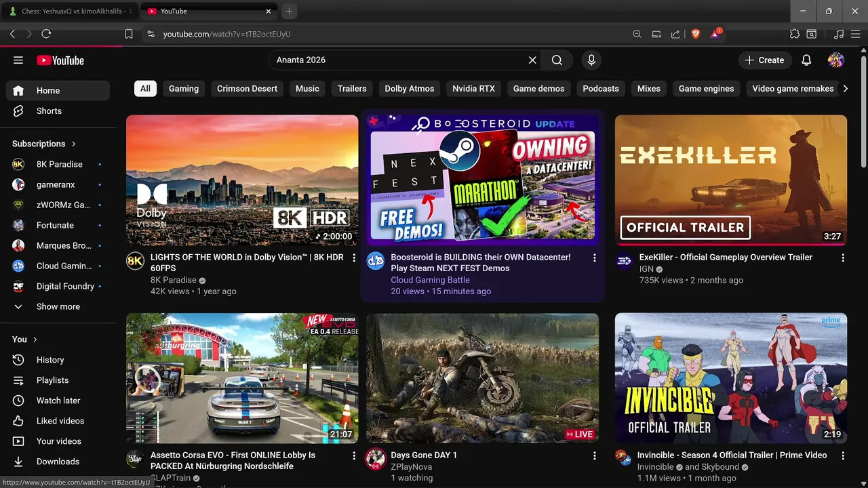Switch to the Chess browser tab

(70, 12)
